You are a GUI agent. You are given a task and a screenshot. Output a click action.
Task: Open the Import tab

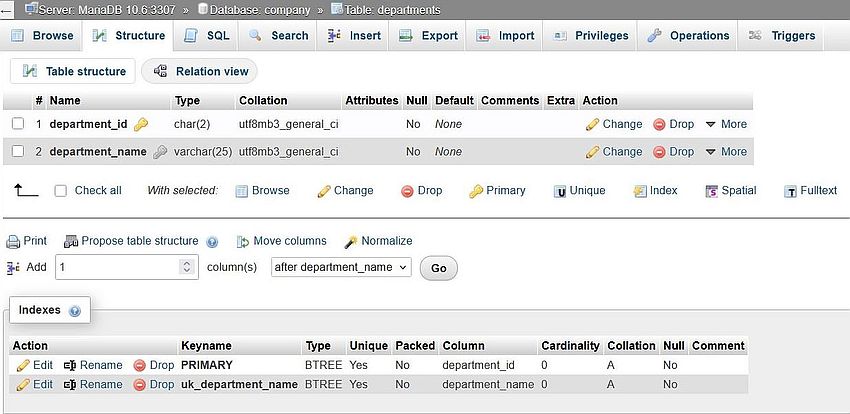pyautogui.click(x=505, y=36)
